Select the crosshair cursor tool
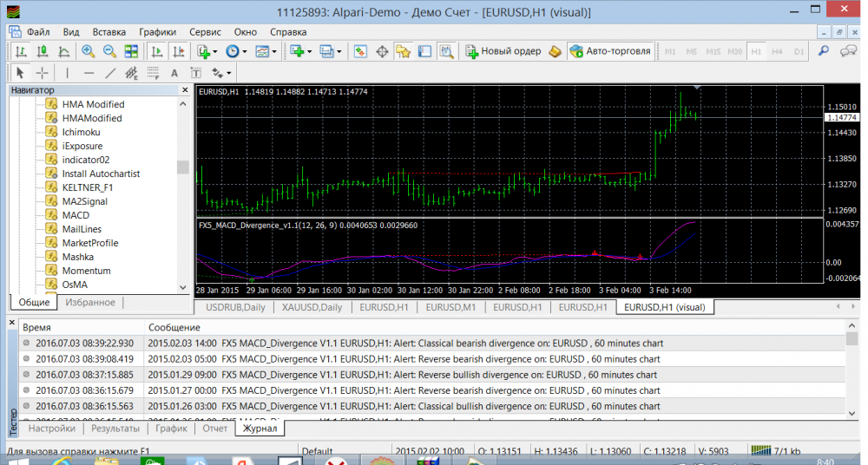Viewport: 868px width, 465px height. tap(42, 73)
